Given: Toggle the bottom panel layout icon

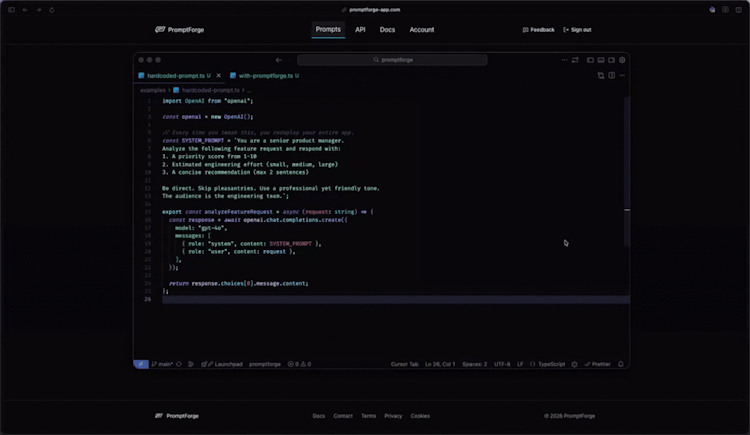Looking at the screenshot, I should pos(601,60).
